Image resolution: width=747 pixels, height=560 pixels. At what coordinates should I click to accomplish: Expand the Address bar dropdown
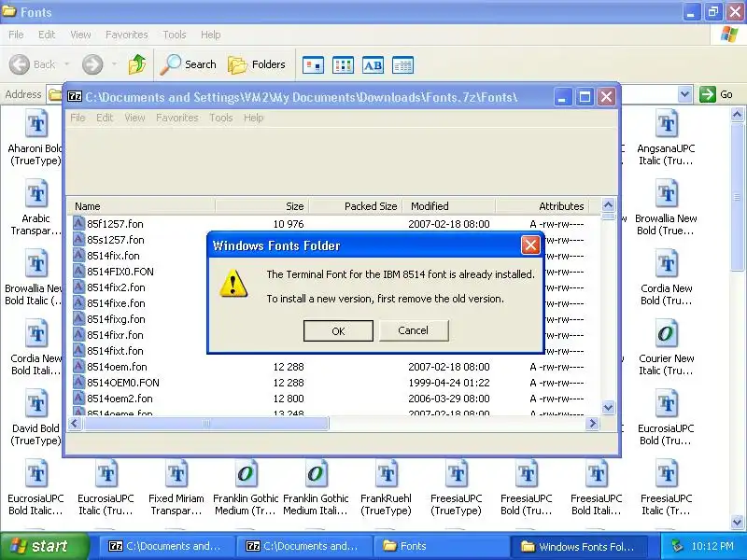click(x=684, y=94)
